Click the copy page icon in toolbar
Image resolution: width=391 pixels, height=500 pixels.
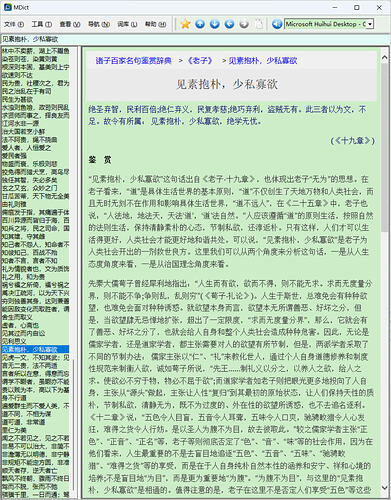click(x=259, y=24)
